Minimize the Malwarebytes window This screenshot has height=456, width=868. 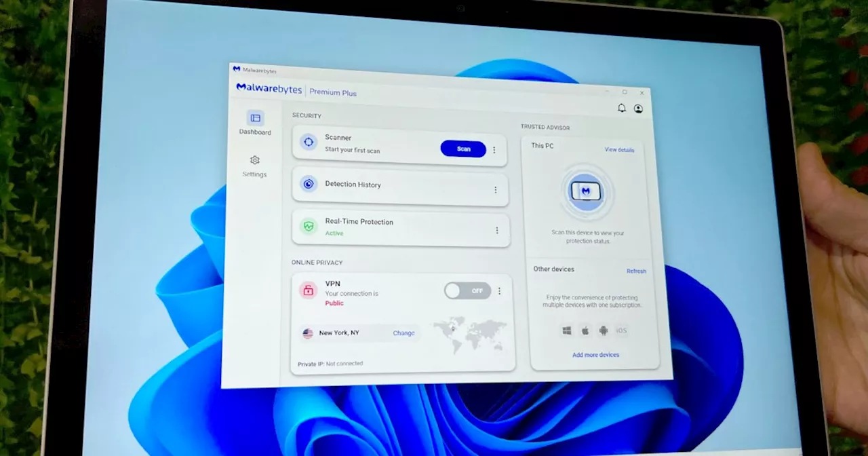click(x=608, y=91)
